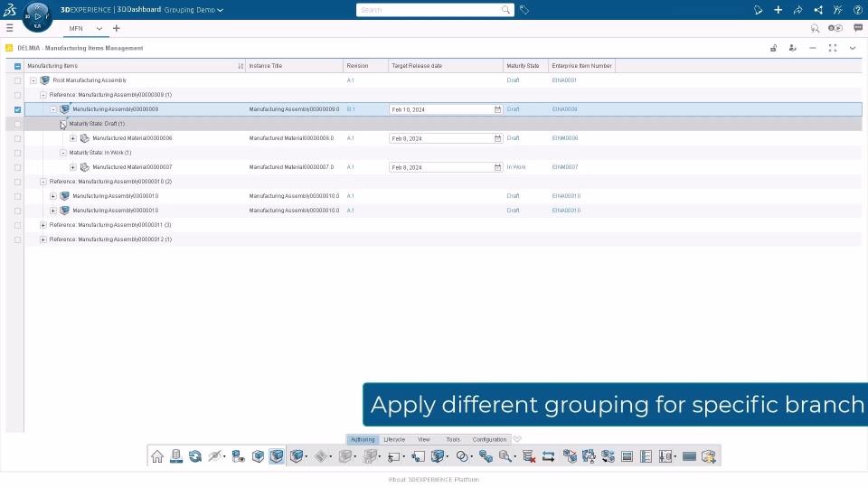Open the 3DEXPERIENCE compass
868x488 pixels.
37,16
